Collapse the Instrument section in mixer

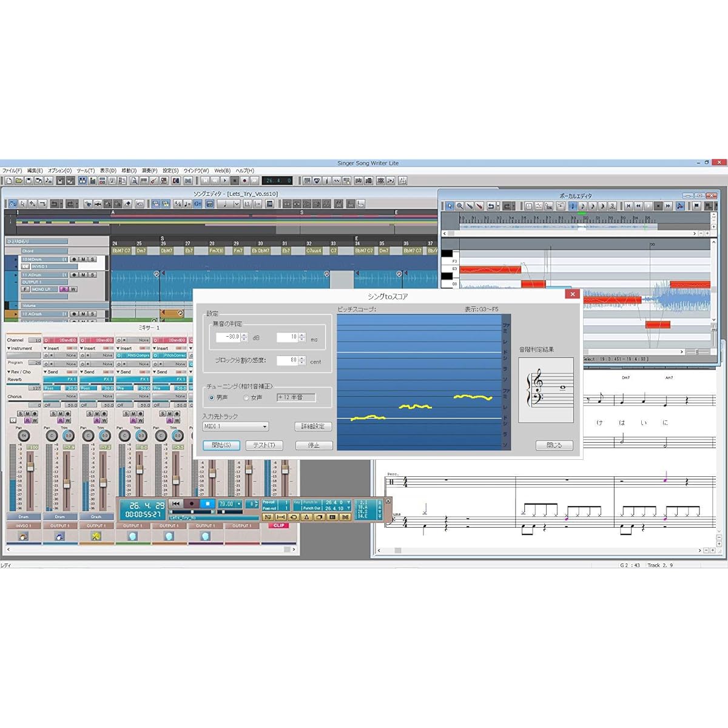8,348
